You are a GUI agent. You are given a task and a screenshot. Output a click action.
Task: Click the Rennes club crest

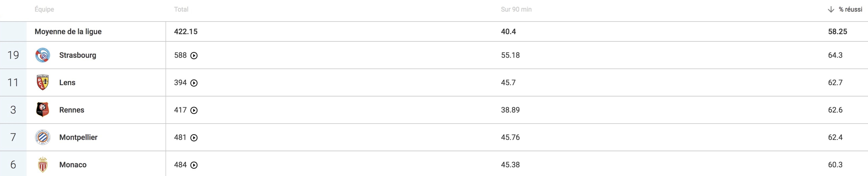click(43, 110)
